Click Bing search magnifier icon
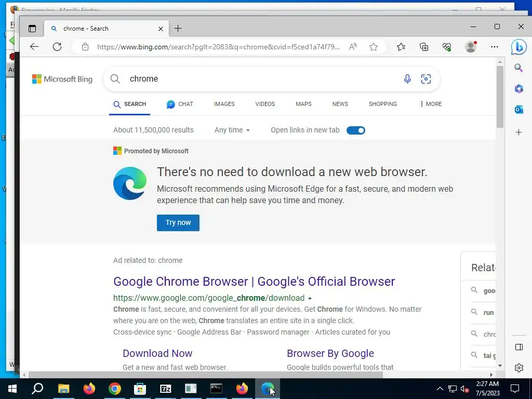 pos(115,79)
